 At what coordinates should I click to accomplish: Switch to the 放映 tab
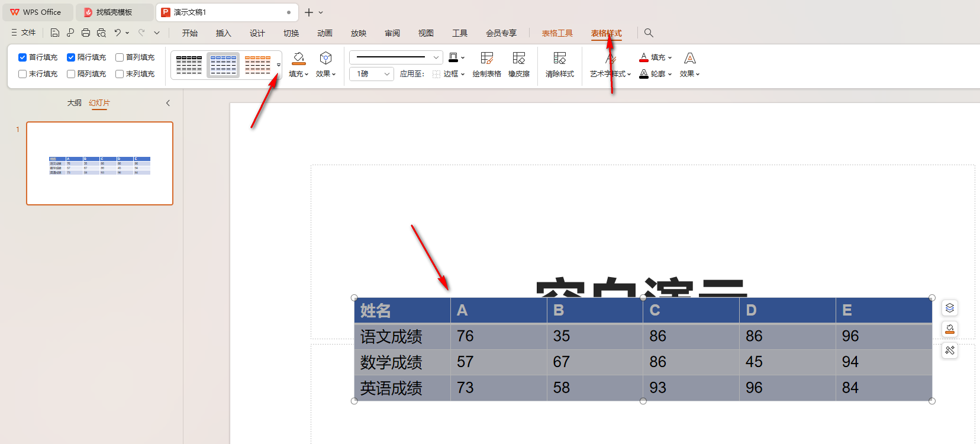[359, 33]
